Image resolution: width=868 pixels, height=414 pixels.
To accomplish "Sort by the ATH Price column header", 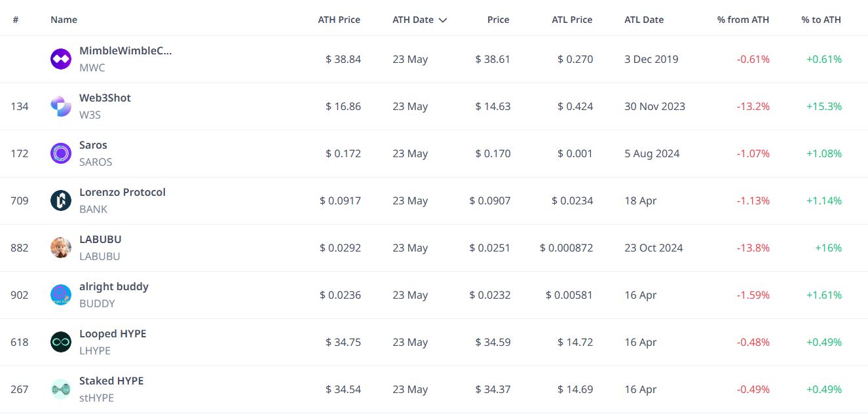I will [339, 20].
